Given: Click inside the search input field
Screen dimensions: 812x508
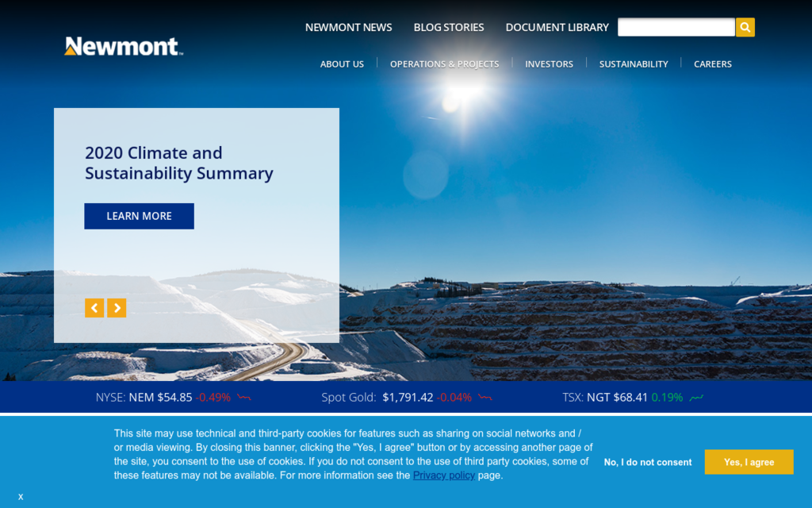Looking at the screenshot, I should [x=676, y=26].
